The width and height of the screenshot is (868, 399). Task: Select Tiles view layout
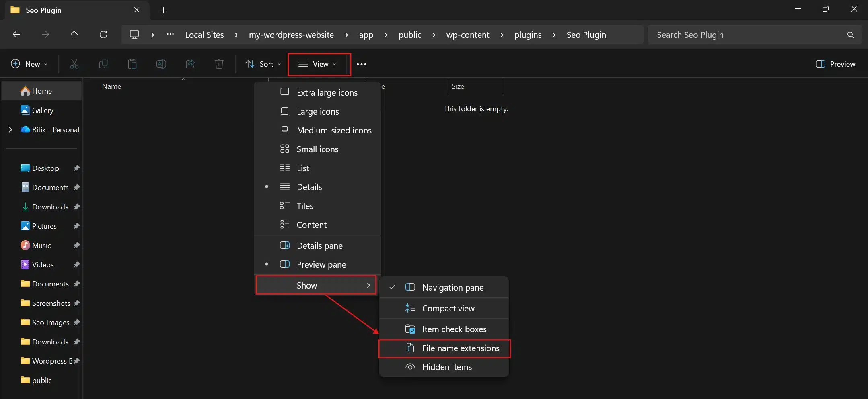coord(317,206)
